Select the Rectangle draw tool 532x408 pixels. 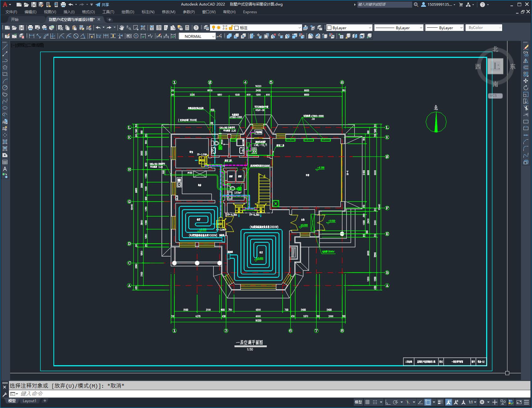pos(5,74)
